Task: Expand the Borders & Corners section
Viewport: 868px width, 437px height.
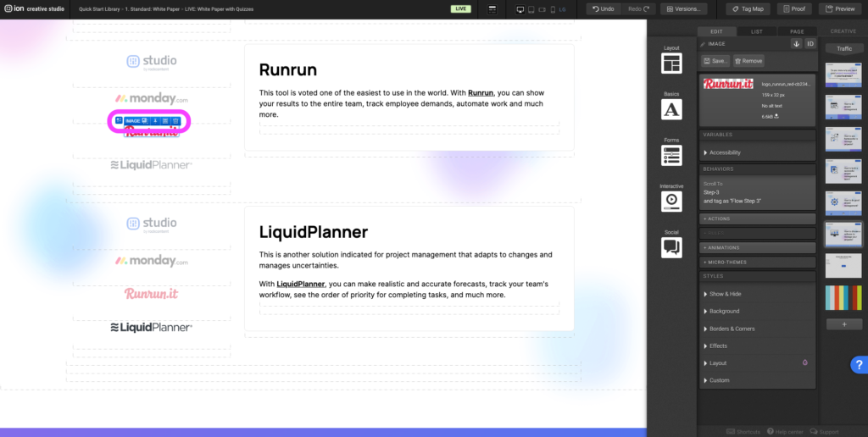Action: coord(732,329)
